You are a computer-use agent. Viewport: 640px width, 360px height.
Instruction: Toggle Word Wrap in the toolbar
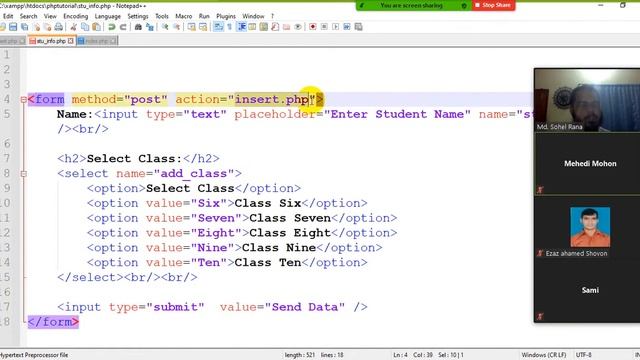click(218, 27)
